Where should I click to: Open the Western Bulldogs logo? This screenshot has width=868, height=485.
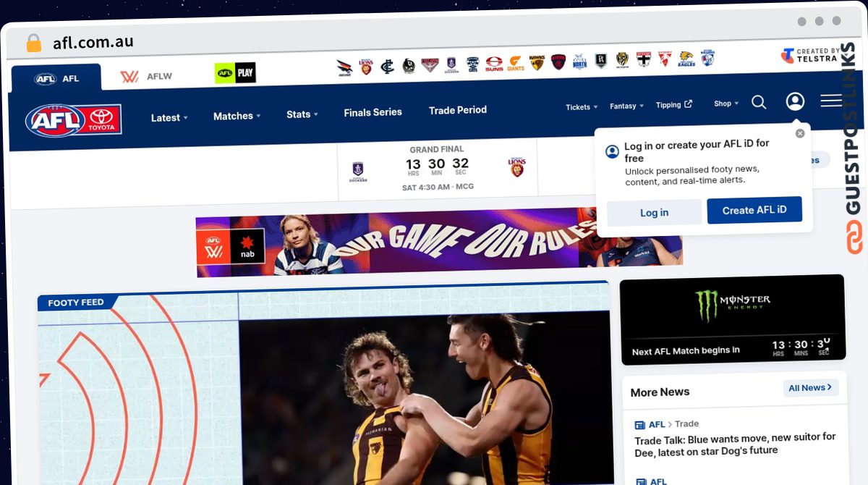(707, 58)
